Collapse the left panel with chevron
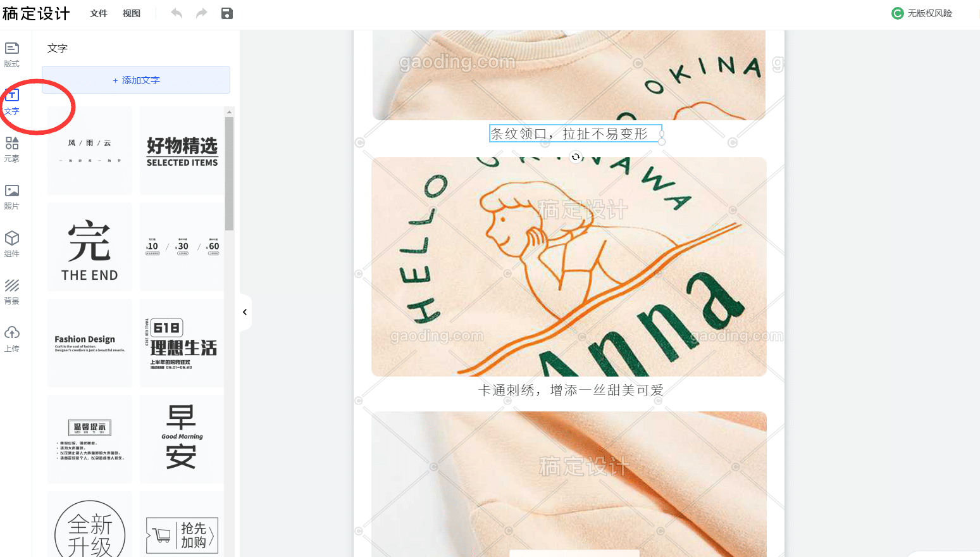 pyautogui.click(x=245, y=312)
